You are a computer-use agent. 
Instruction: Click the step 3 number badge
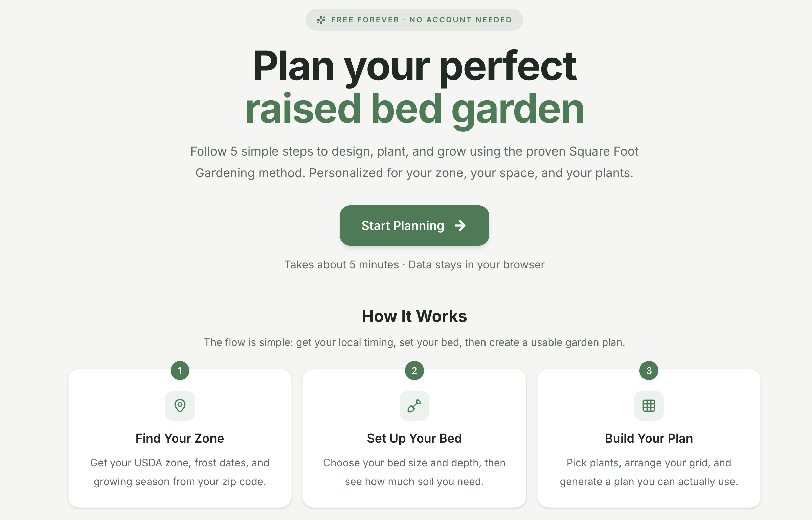(649, 371)
